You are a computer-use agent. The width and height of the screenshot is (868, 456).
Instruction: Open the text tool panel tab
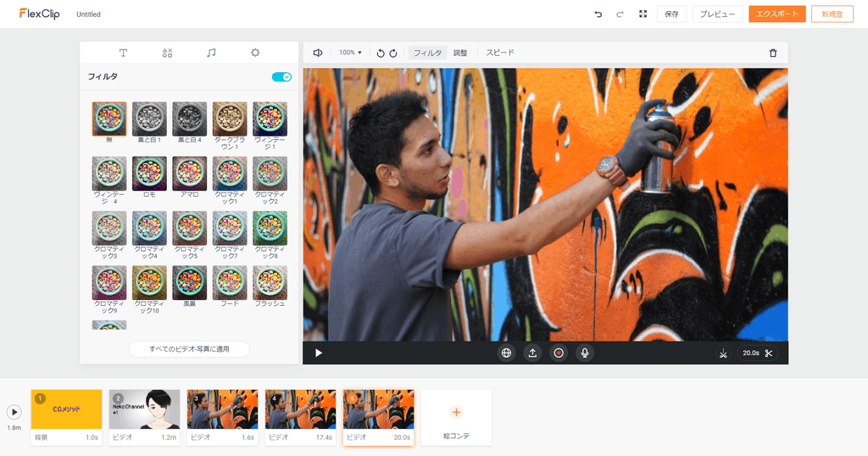[x=123, y=53]
